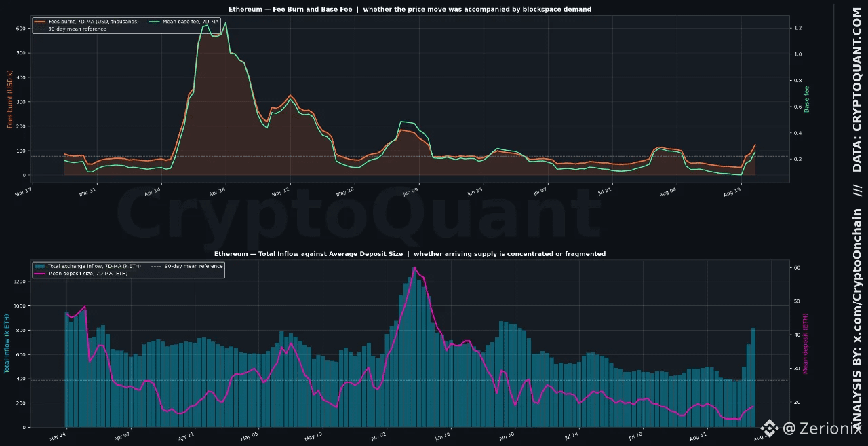The height and width of the screenshot is (446, 868).
Task: Click the 'Jul 21' date tick
Action: (604, 193)
